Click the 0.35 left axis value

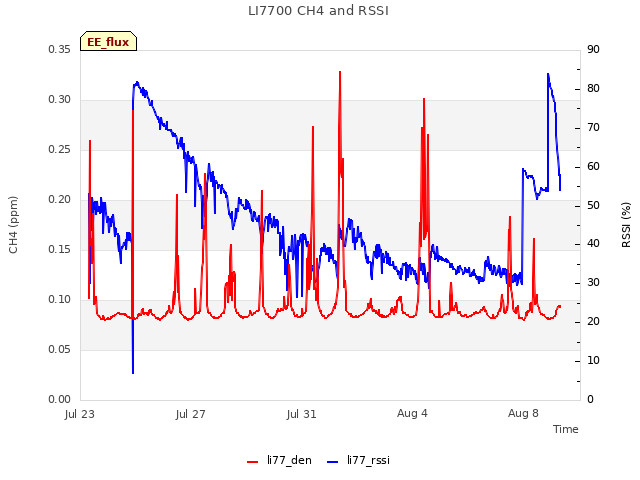(x=60, y=49)
